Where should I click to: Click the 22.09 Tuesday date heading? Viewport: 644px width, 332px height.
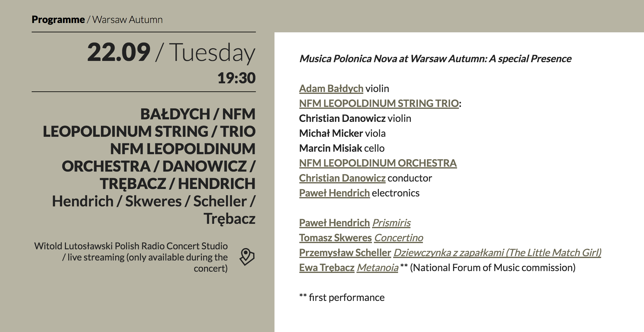coord(171,52)
